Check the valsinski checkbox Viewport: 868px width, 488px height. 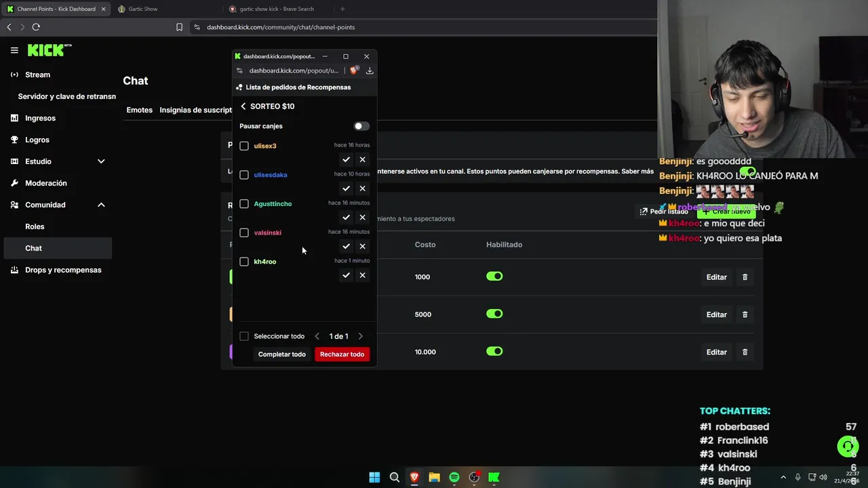click(x=244, y=232)
